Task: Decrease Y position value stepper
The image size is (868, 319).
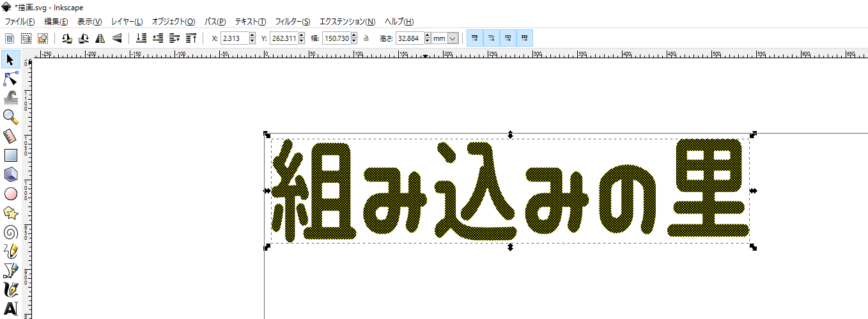Action: (302, 42)
